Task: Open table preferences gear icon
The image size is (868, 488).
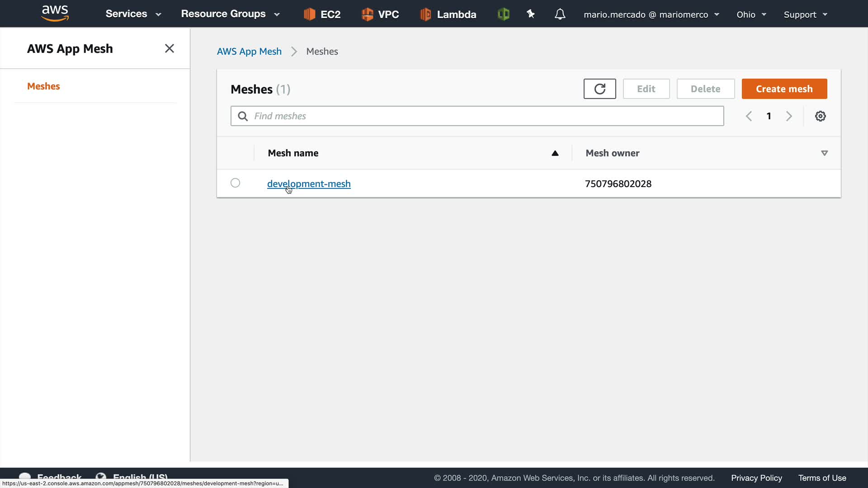Action: pos(820,116)
